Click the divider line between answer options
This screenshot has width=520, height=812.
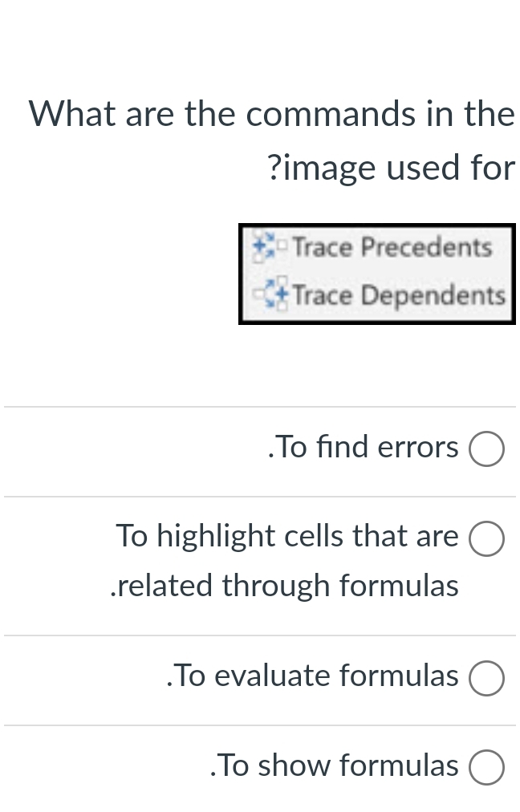tap(260, 495)
